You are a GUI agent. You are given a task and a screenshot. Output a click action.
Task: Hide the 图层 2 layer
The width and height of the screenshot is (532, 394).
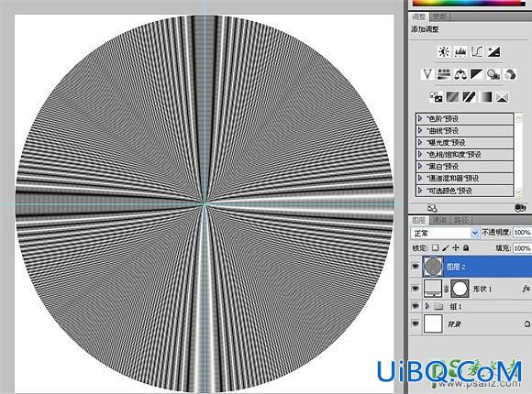[416, 267]
